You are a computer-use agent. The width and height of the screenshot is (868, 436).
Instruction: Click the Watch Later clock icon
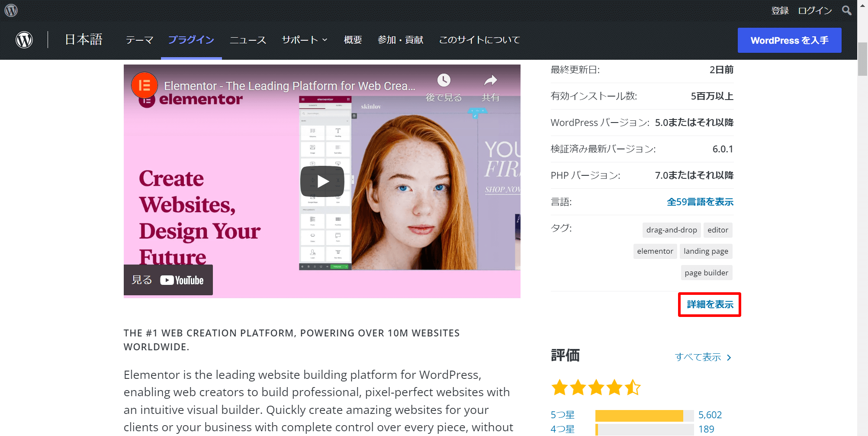(x=444, y=80)
